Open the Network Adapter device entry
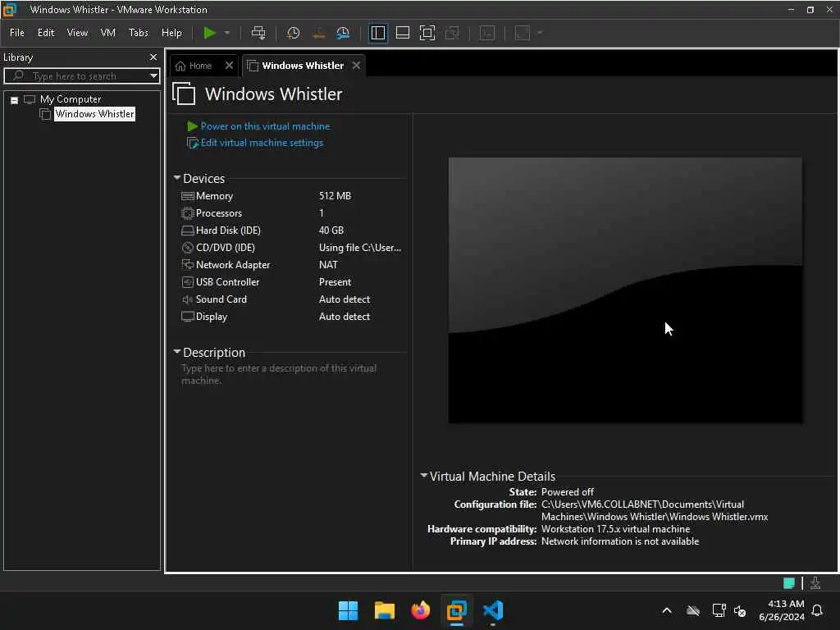840x630 pixels. click(232, 265)
